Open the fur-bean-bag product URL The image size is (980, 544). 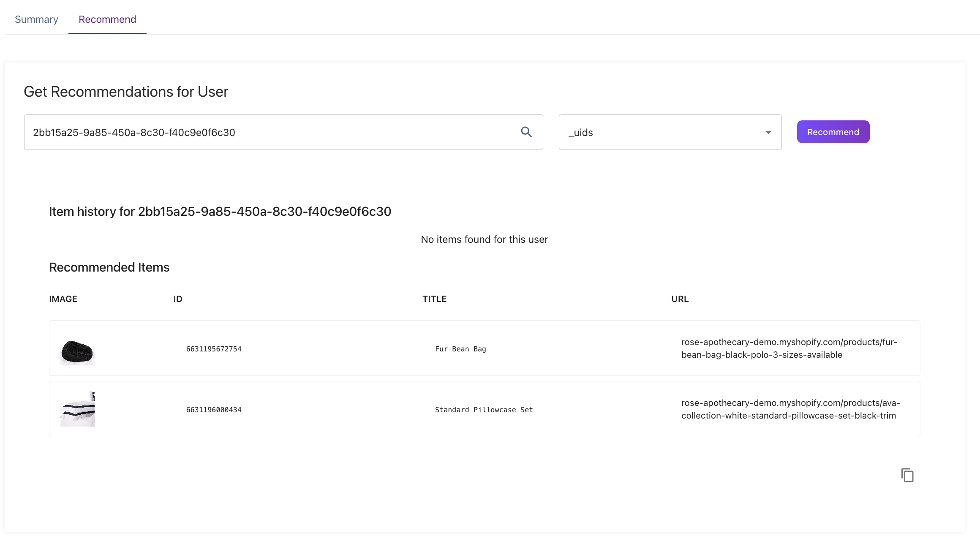pos(789,348)
